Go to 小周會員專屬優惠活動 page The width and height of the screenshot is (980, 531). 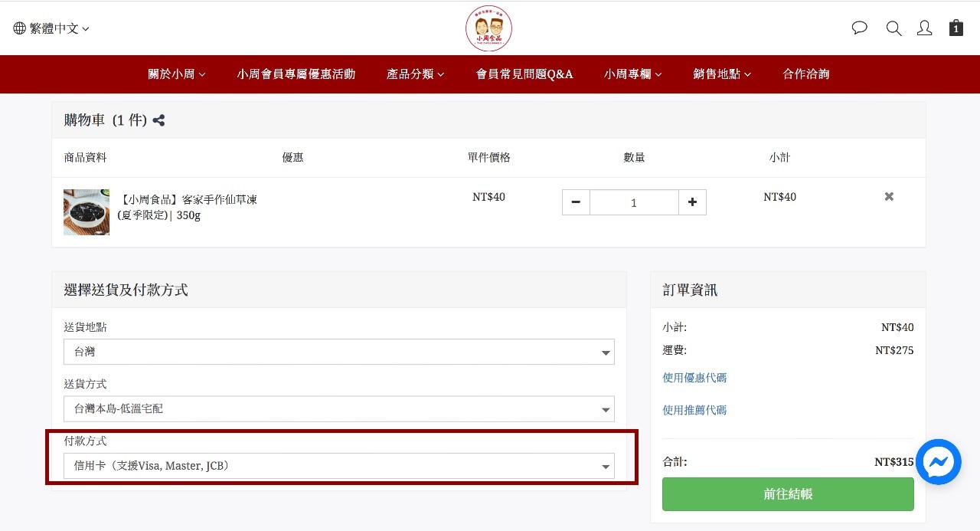[296, 74]
